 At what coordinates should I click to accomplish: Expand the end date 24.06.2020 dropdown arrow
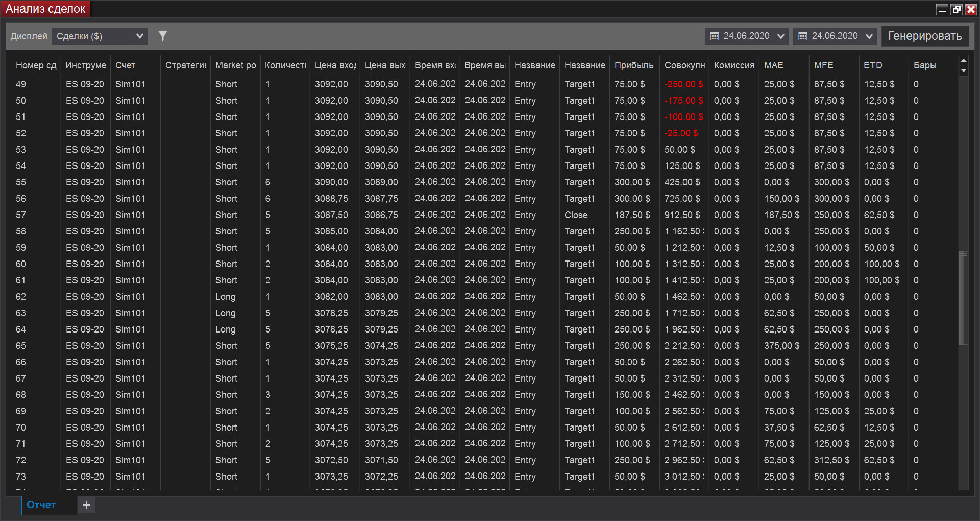(869, 36)
